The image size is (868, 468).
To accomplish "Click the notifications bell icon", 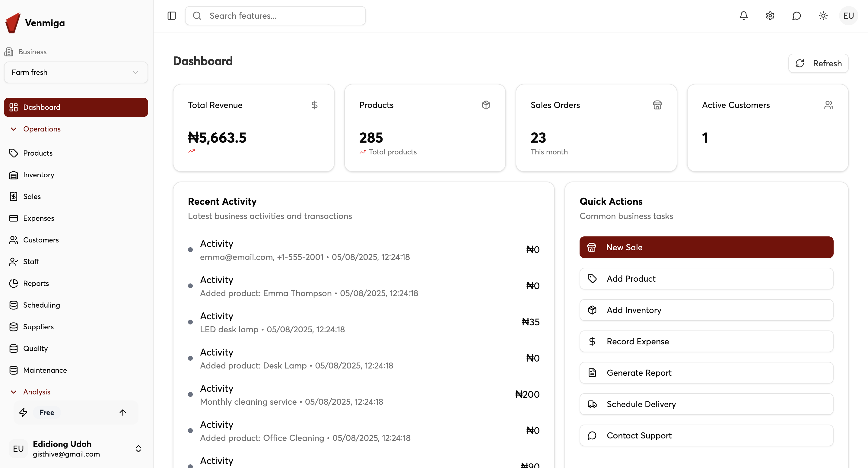I will point(743,16).
